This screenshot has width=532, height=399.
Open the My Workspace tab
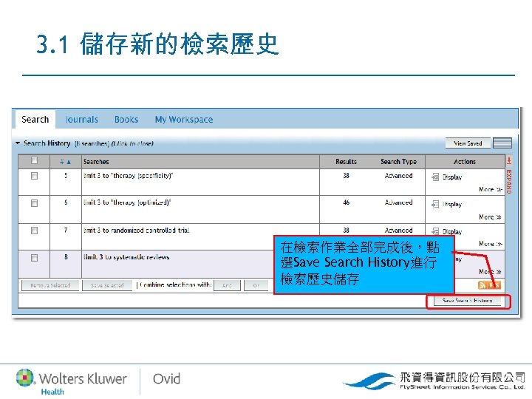[184, 120]
